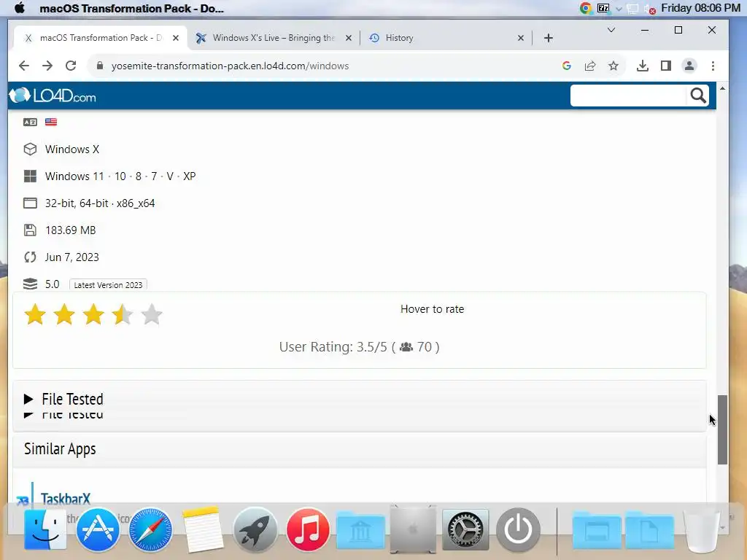Click the Similar Apps heading
The height and width of the screenshot is (560, 747).
coord(60,448)
